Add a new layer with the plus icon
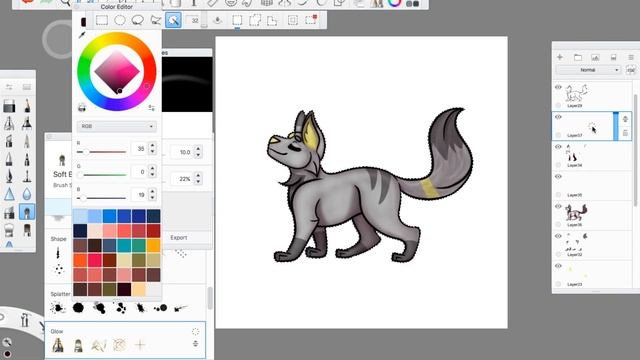This screenshot has height=360, width=640. [560, 57]
